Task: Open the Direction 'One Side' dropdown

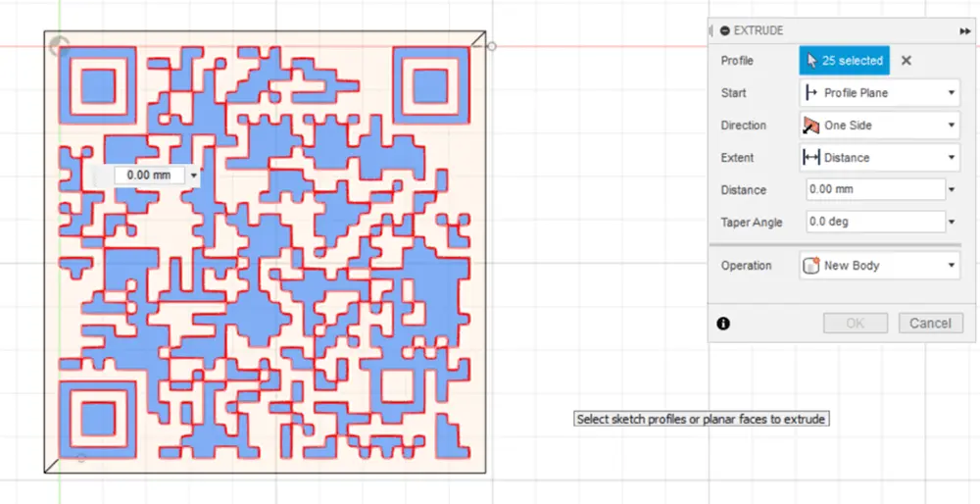Action: click(879, 126)
